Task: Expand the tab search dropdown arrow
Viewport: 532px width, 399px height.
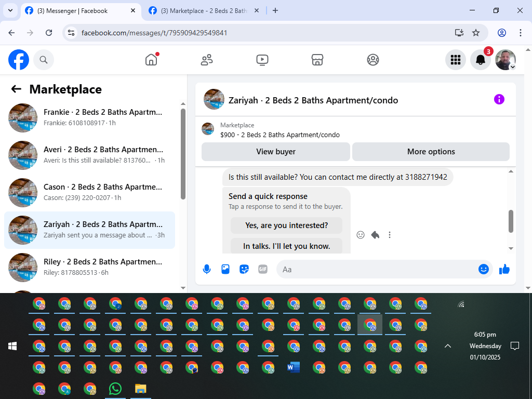Action: pos(10,10)
